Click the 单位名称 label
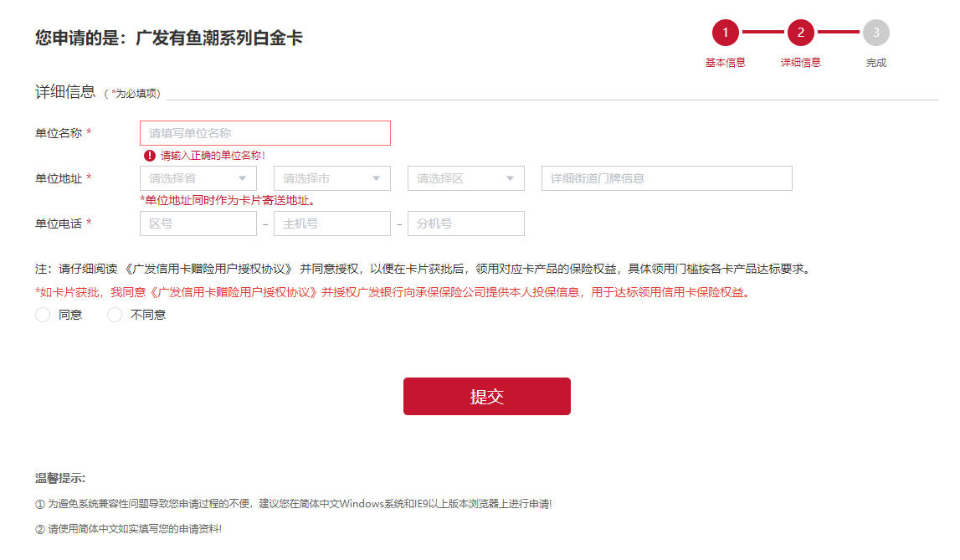960x560 pixels. (58, 133)
